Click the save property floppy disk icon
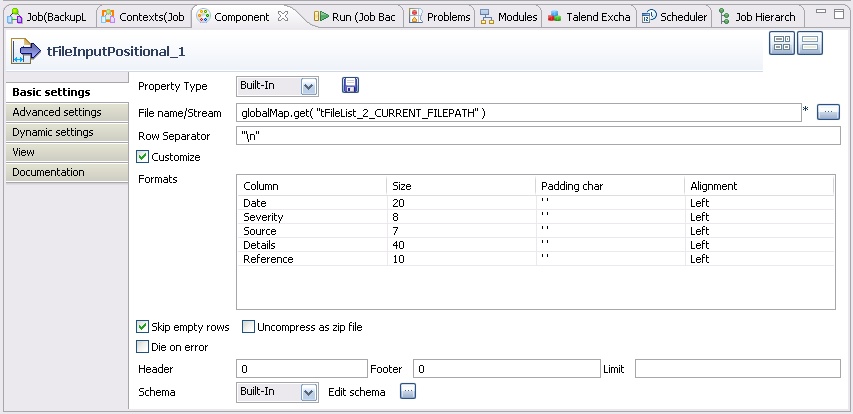853x414 pixels. pyautogui.click(x=350, y=87)
